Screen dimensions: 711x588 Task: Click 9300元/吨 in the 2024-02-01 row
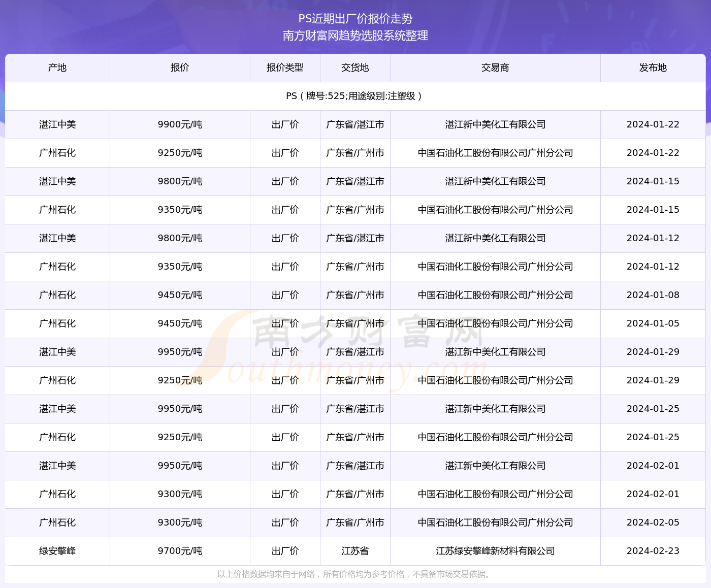(x=180, y=494)
